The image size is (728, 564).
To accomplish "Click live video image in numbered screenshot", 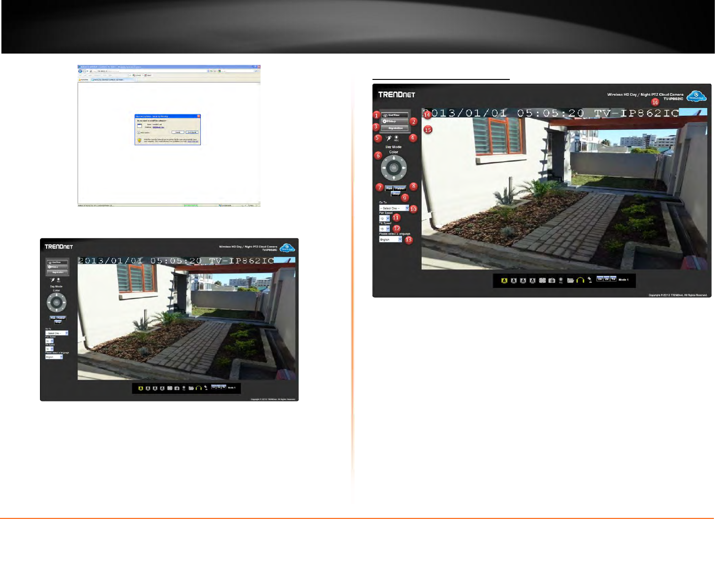I will (x=564, y=188).
